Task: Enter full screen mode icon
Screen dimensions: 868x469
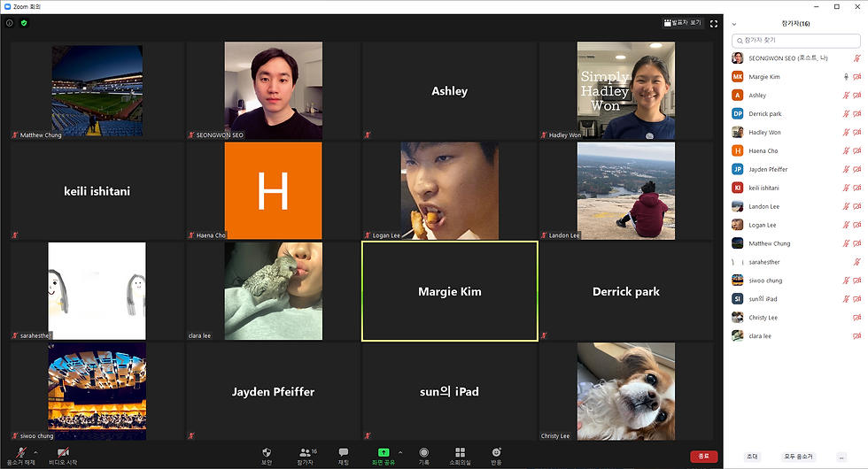Action: [x=714, y=24]
